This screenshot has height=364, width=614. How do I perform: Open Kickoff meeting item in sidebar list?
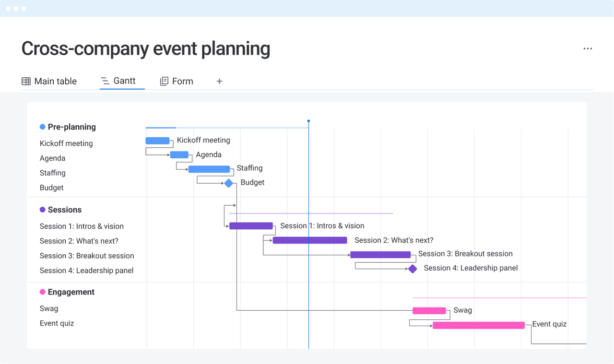tap(66, 143)
